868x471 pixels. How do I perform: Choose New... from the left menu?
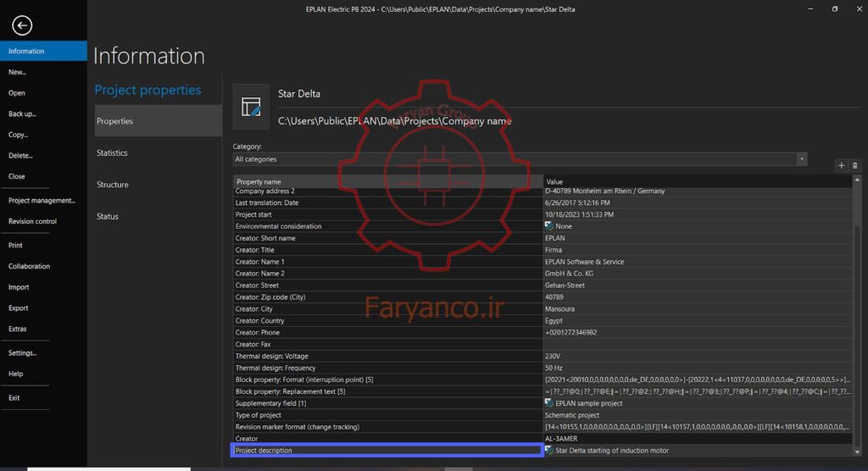click(17, 72)
